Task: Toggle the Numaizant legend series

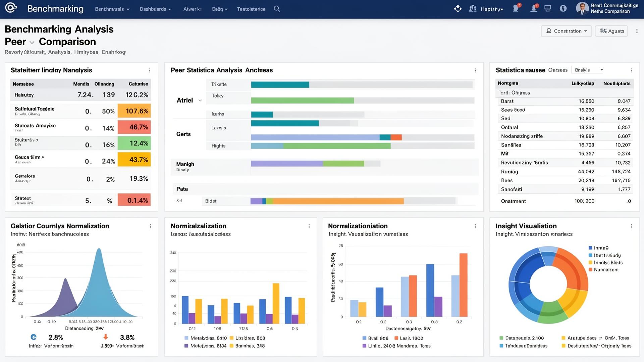Action: [x=603, y=270]
